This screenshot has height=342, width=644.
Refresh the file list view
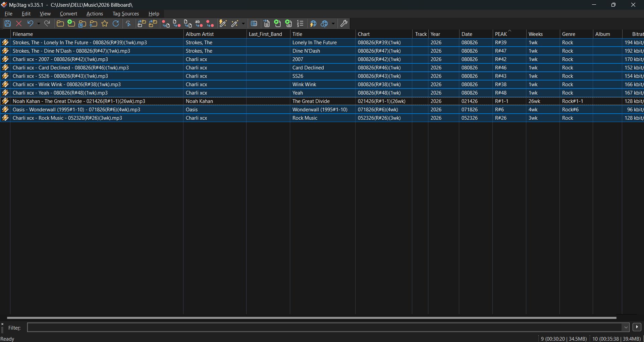point(116,23)
